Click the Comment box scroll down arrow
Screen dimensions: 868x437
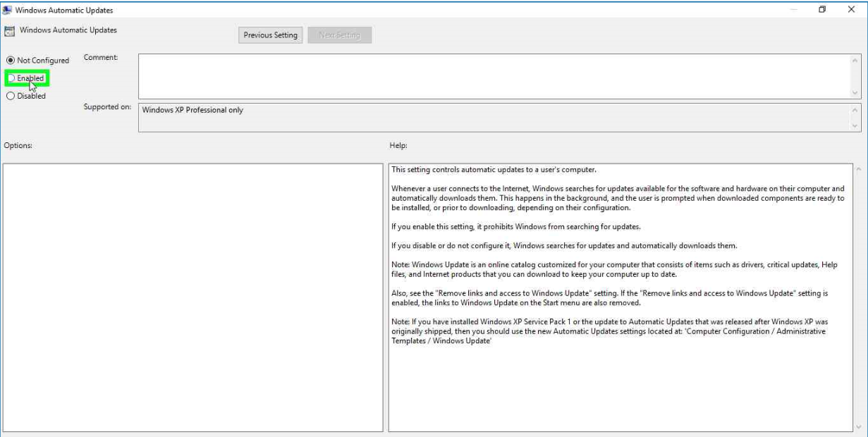[x=855, y=93]
